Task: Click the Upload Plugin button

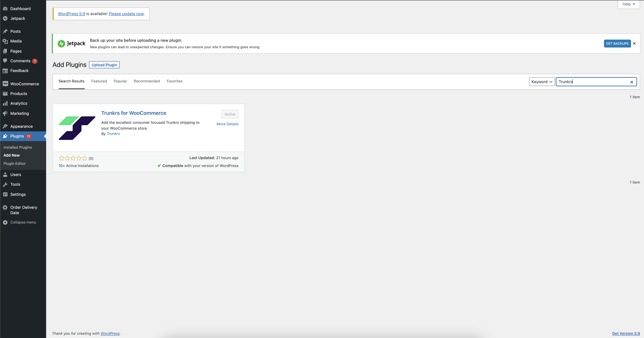Action: click(x=104, y=65)
